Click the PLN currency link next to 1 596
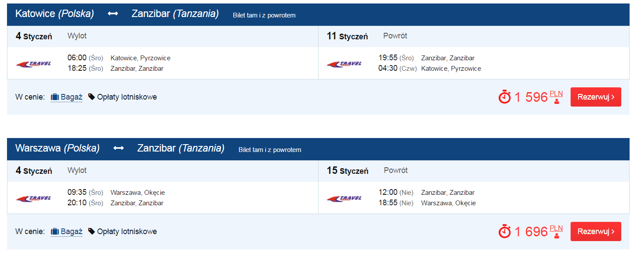644x259 pixels. (x=556, y=93)
